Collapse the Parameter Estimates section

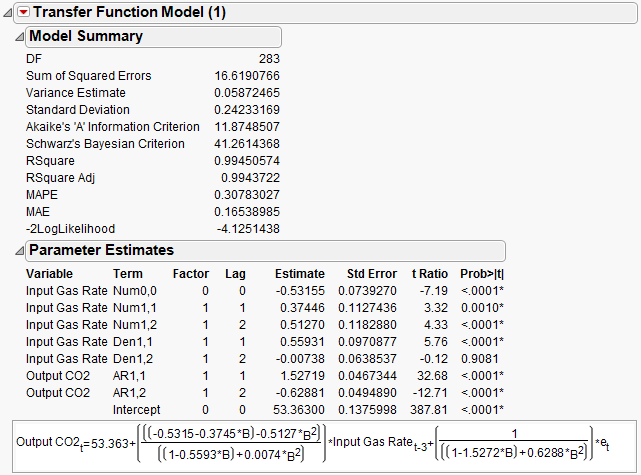[x=20, y=250]
